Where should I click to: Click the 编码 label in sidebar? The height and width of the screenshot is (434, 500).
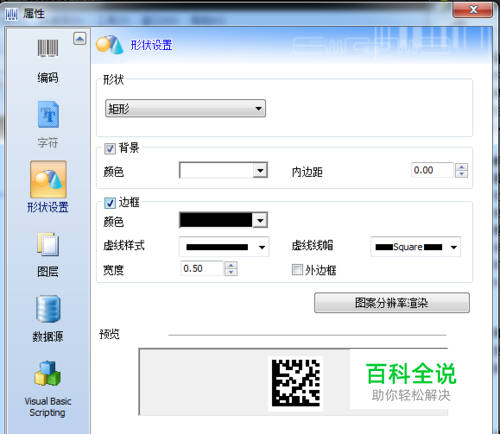coord(48,78)
